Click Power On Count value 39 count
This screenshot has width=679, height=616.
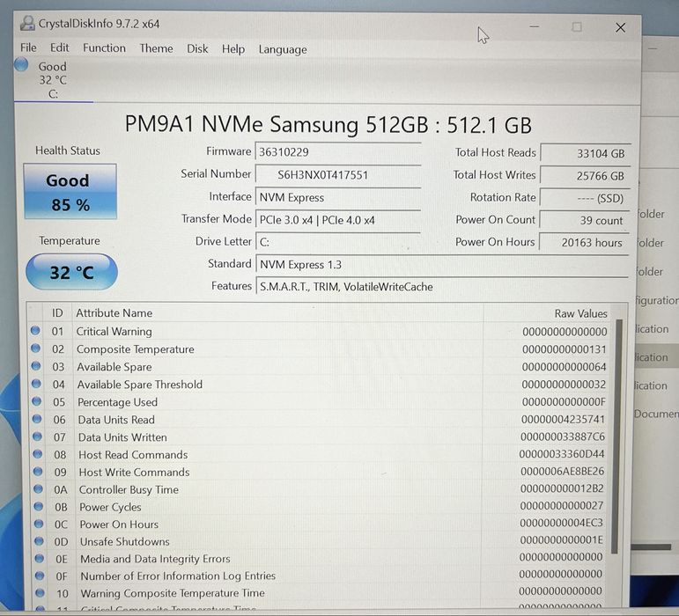[x=584, y=220]
